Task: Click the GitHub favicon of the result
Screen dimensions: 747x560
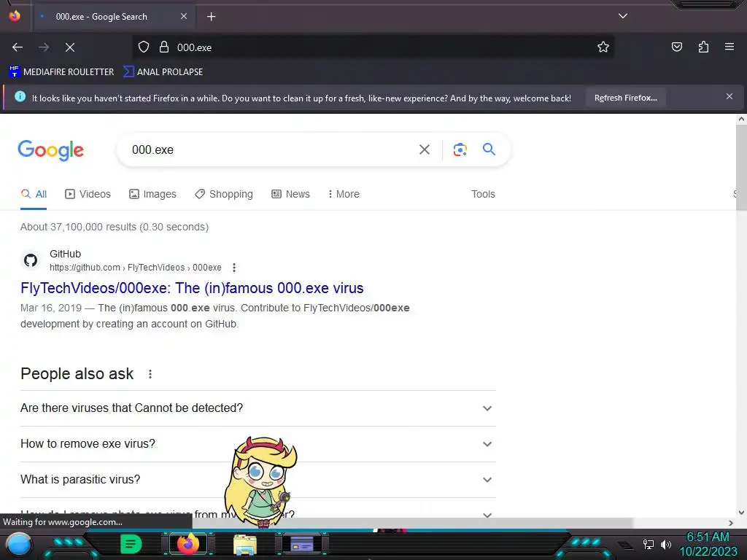Action: [x=31, y=260]
